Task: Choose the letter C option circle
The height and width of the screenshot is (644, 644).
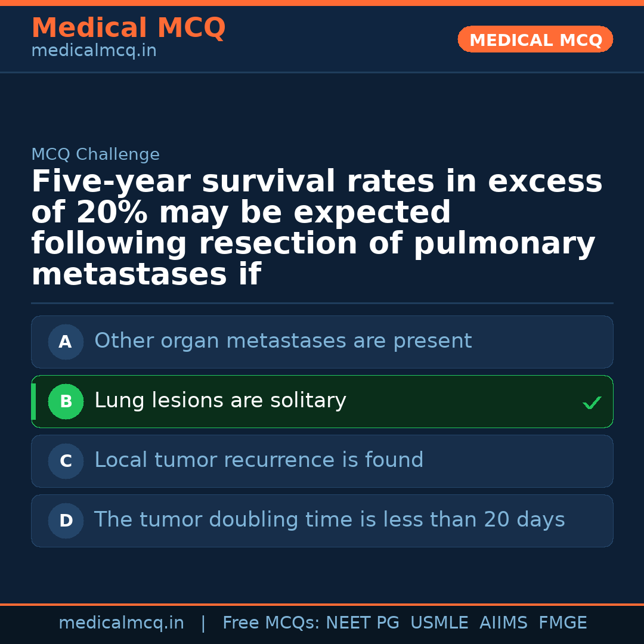Action: coord(66,462)
